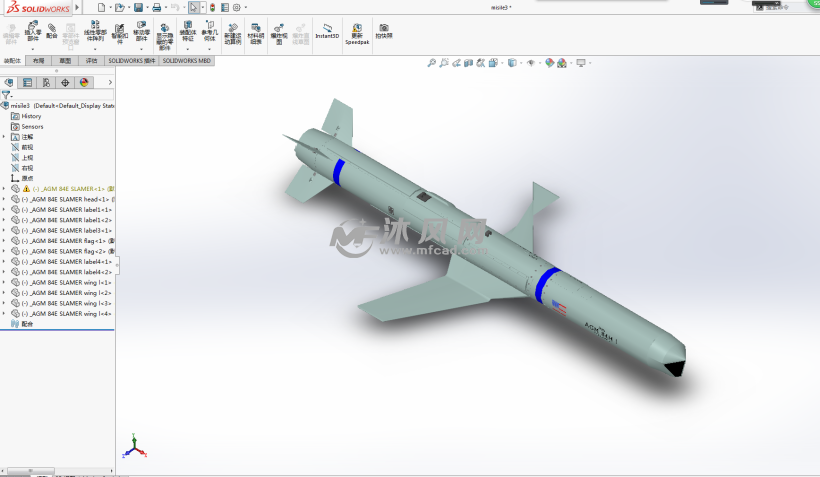Expand the SOLIDWORKS menu arrow beside logo
820x477 pixels.
[x=77, y=7]
